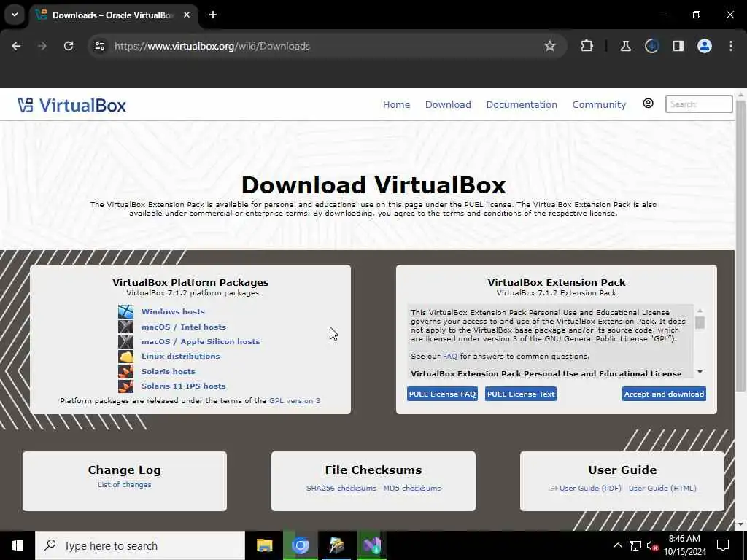This screenshot has width=747, height=560.
Task: Click the Windows taskbar search box
Action: click(140, 545)
